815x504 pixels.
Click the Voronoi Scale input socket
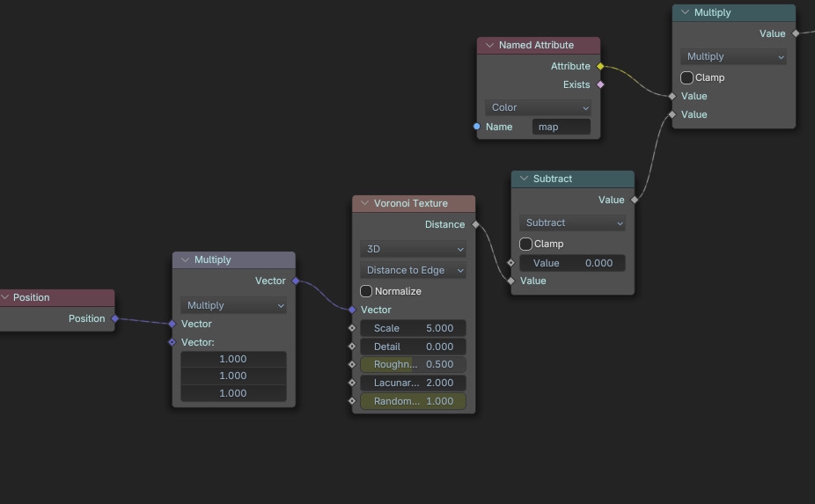(x=352, y=328)
